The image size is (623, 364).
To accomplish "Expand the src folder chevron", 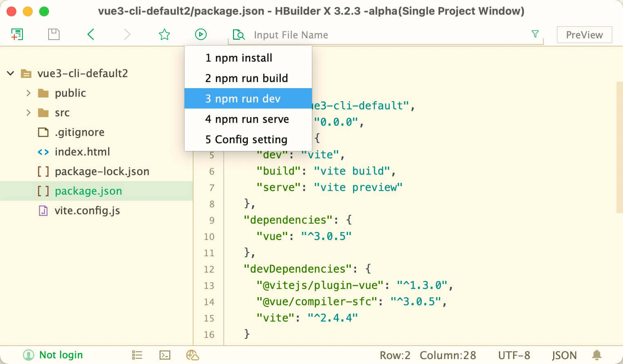I will click(x=28, y=113).
